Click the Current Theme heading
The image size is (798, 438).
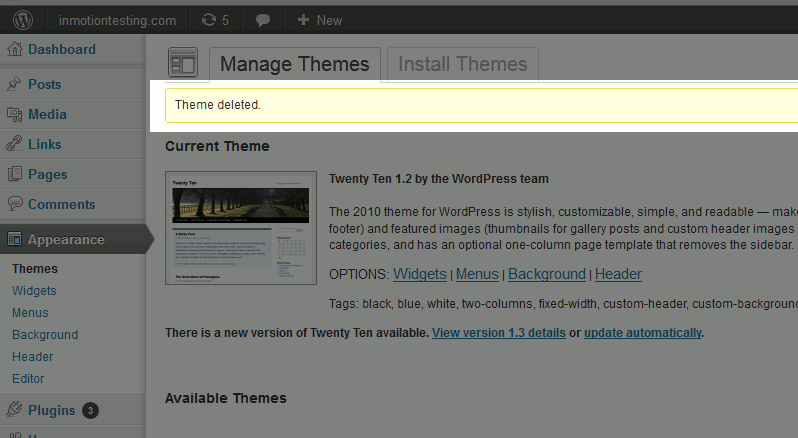[217, 146]
